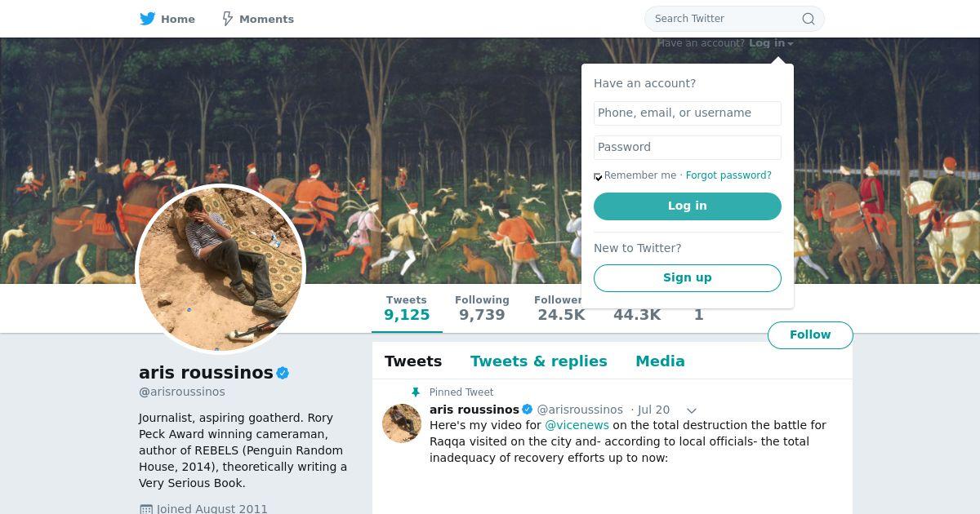
Task: Click the search magnifier icon
Action: coord(808,19)
